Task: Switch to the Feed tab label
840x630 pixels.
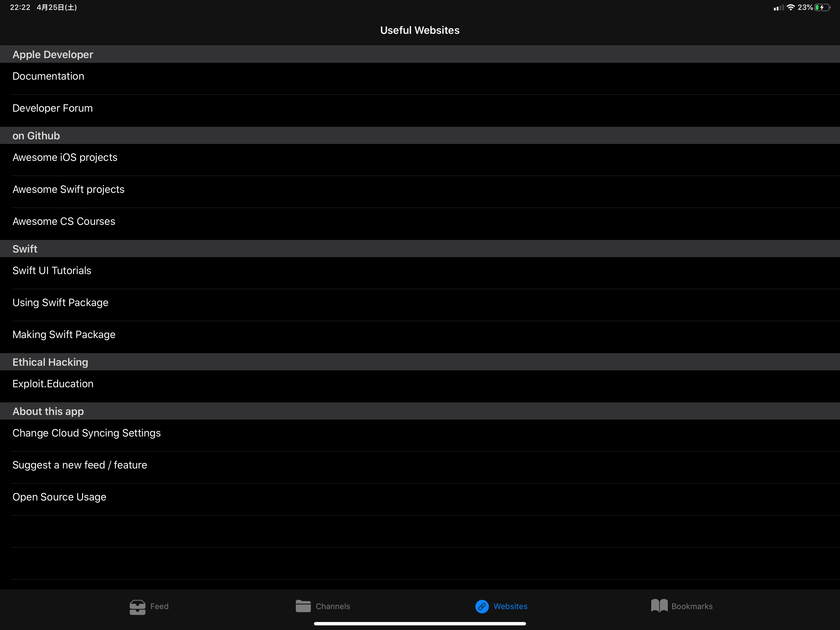Action: pos(160,606)
